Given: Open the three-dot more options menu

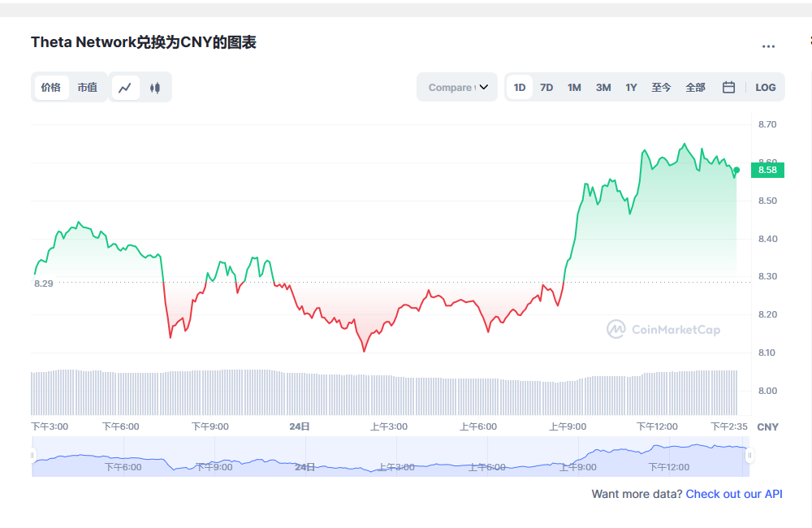Looking at the screenshot, I should pyautogui.click(x=768, y=46).
